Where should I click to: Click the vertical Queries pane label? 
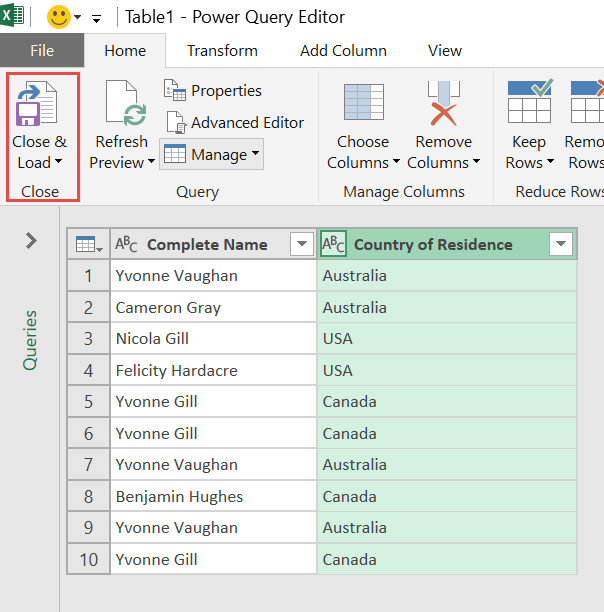point(30,340)
